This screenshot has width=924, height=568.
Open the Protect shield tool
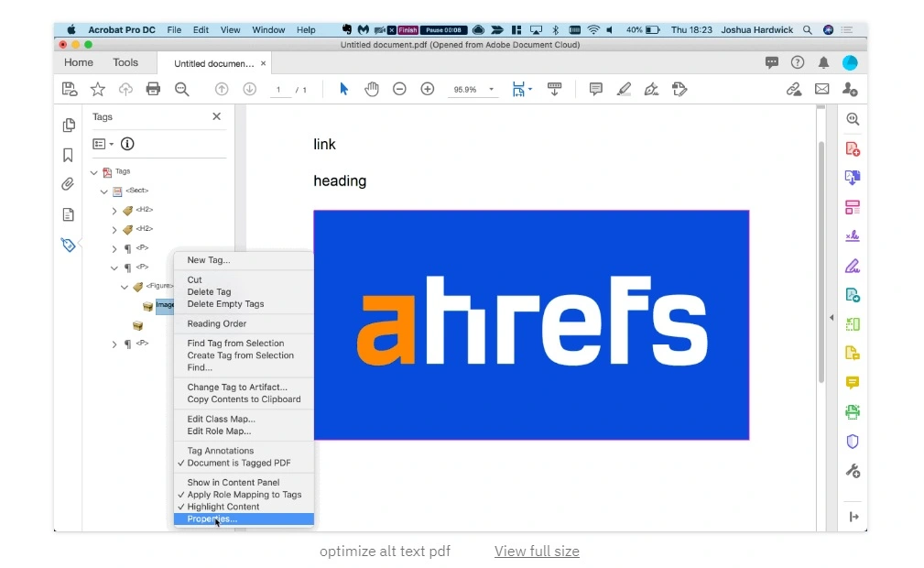(853, 442)
